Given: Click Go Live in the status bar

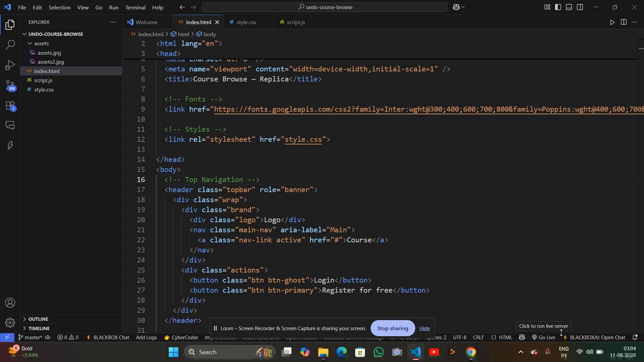Looking at the screenshot, I should point(543,337).
